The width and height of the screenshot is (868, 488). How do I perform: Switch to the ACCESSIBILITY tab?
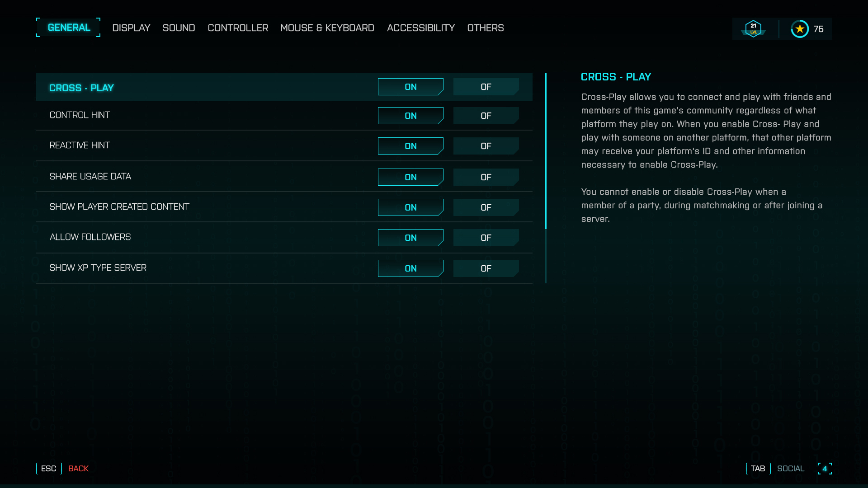[x=420, y=28]
